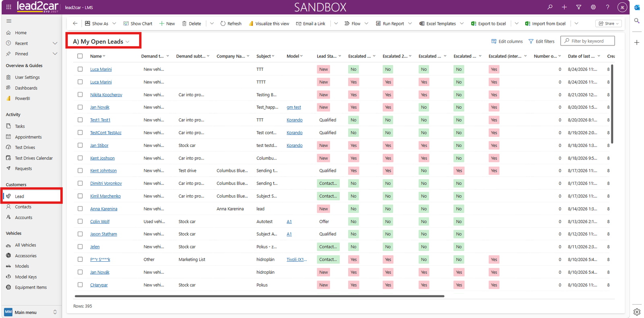Viewport: 644px width, 318px height.
Task: Open the settings gear in the header
Action: (x=593, y=7)
